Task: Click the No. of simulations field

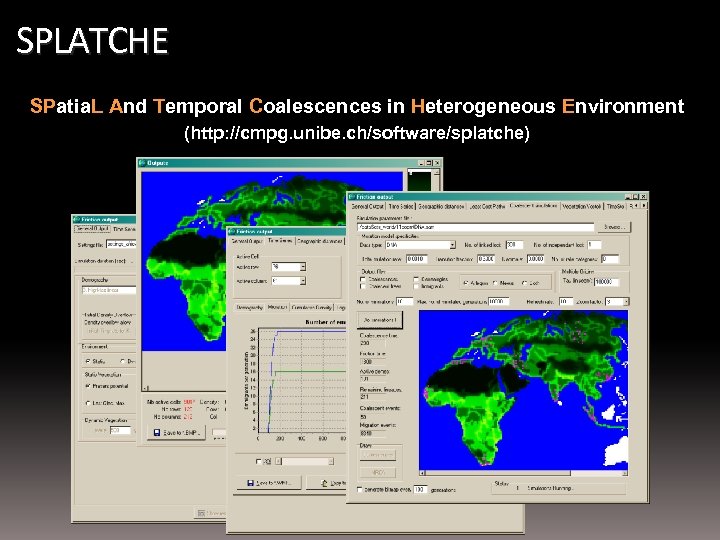Action: [x=405, y=302]
